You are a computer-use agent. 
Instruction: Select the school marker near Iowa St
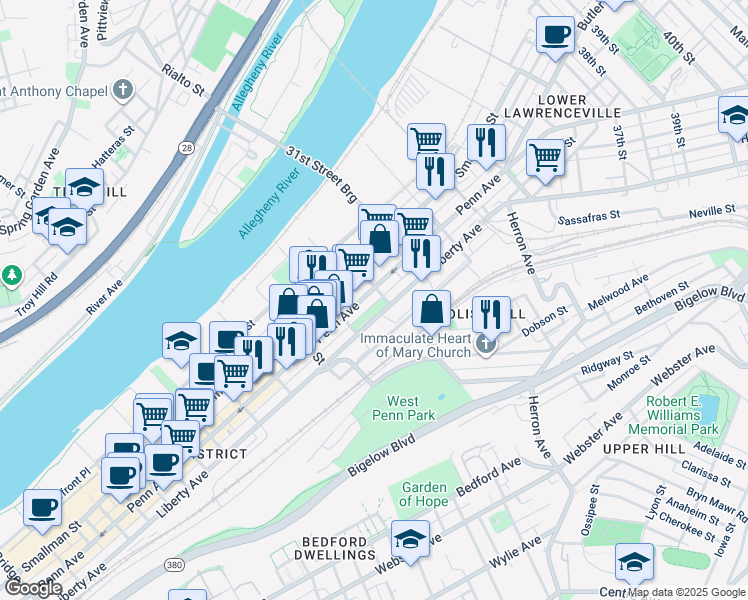pyautogui.click(x=634, y=563)
